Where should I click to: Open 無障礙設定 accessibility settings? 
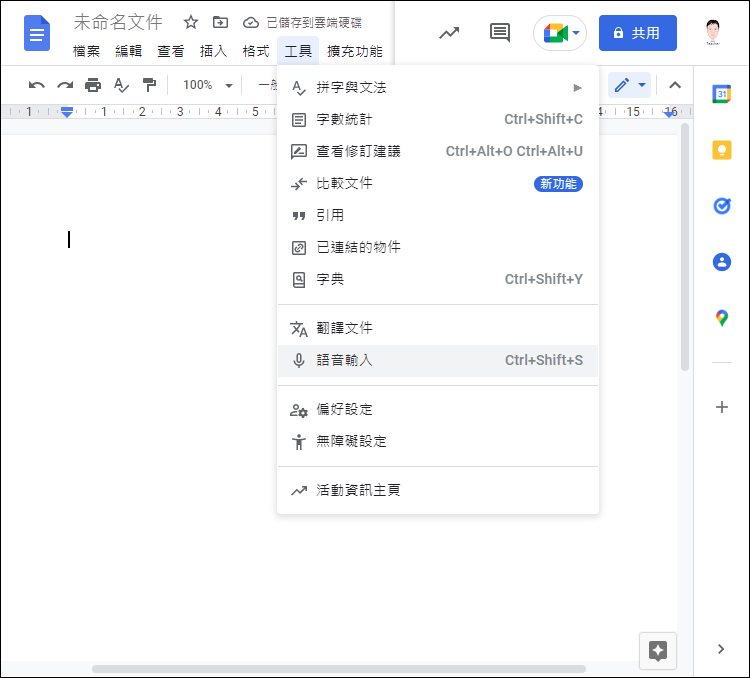click(x=438, y=442)
